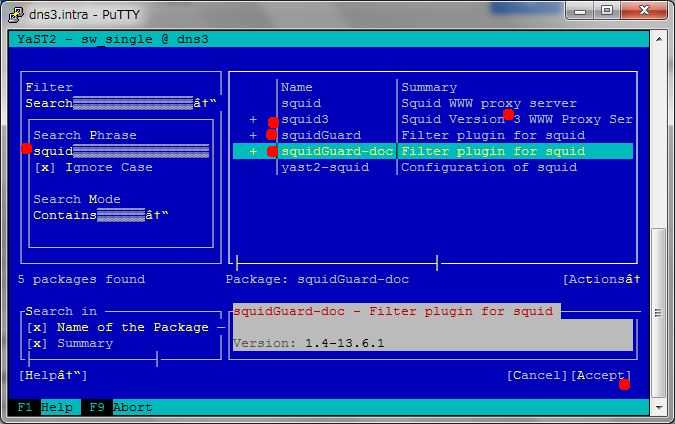Maximize the PuTTY window
The image size is (675, 424).
click(x=607, y=11)
